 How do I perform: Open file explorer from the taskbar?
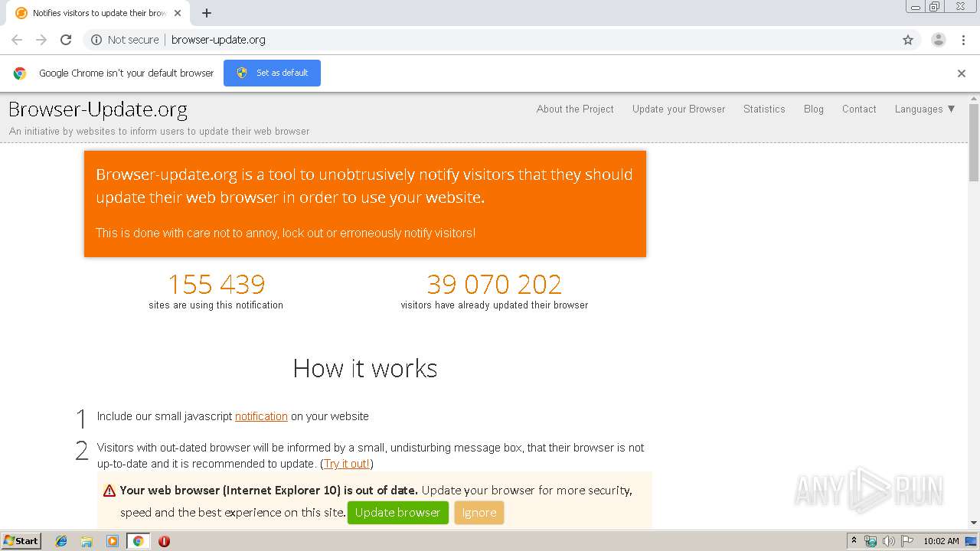[x=87, y=541]
